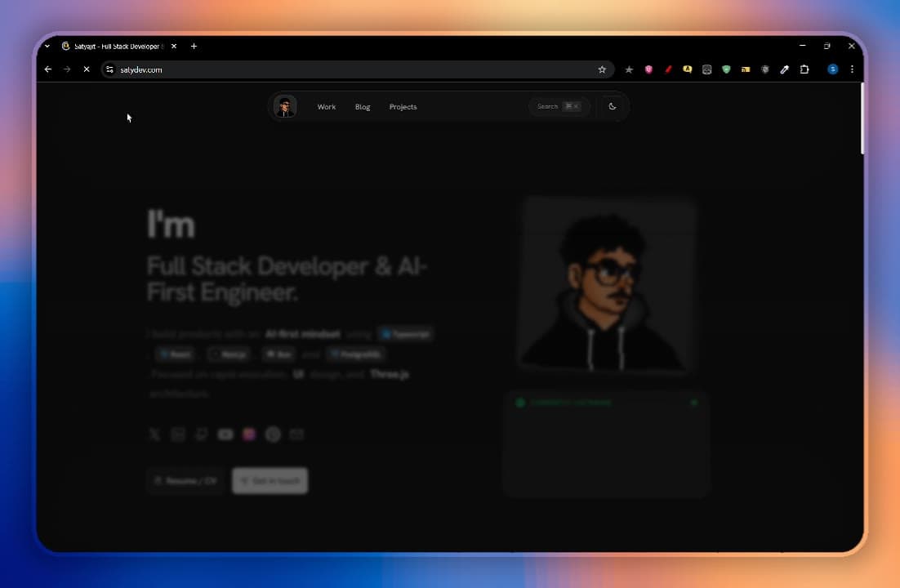Open the third social icon after LinkedIn
The height and width of the screenshot is (588, 900).
point(202,434)
